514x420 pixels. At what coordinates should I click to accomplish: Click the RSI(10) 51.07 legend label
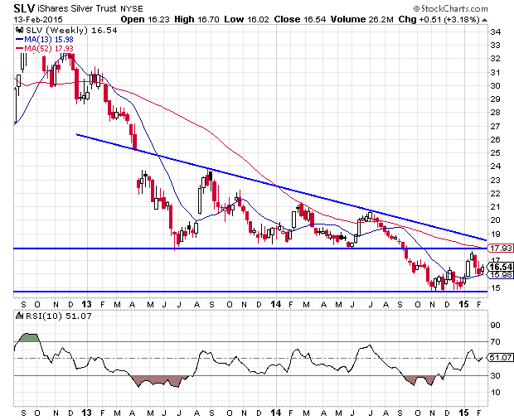(58, 316)
